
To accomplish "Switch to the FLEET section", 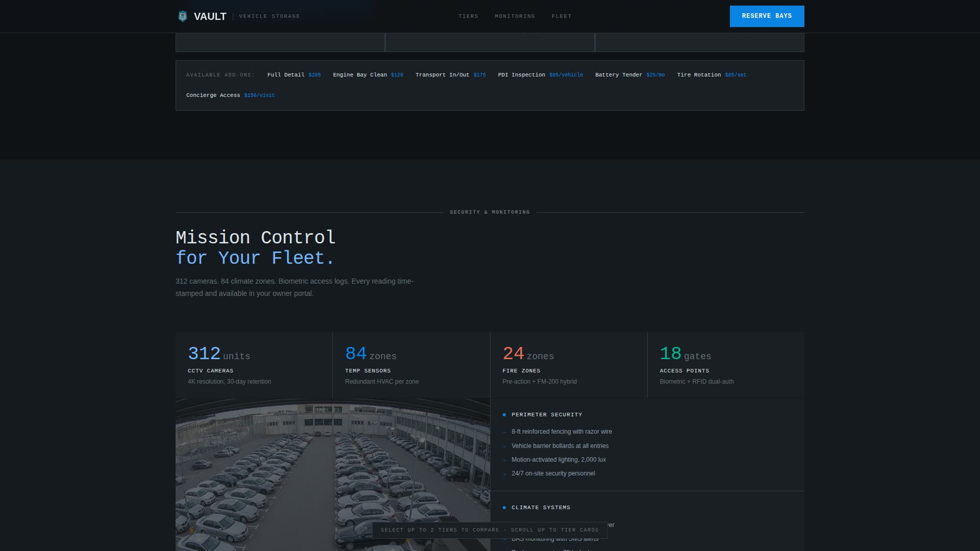I will tap(561, 16).
